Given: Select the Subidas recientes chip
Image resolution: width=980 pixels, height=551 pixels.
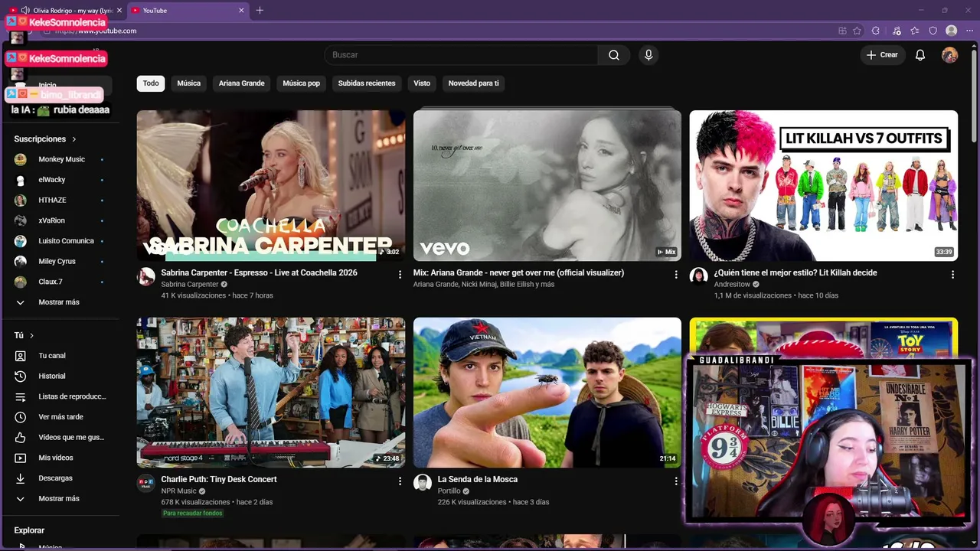Looking at the screenshot, I should click(x=367, y=83).
